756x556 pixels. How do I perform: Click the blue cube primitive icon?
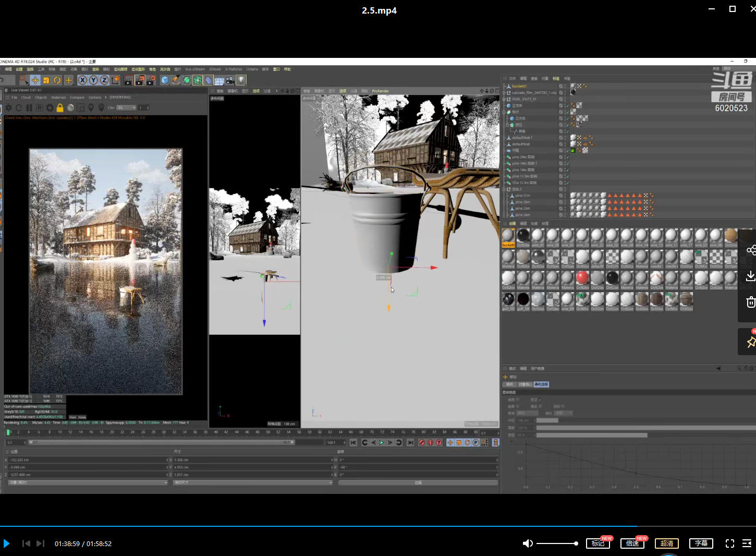point(165,80)
